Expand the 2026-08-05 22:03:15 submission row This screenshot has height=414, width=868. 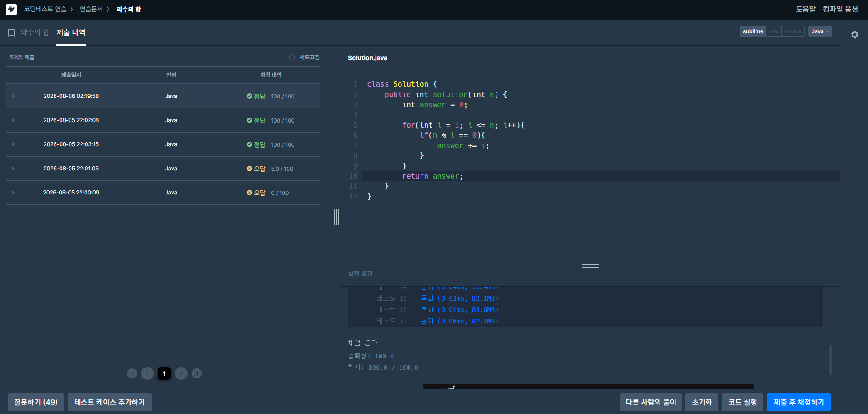(x=13, y=144)
